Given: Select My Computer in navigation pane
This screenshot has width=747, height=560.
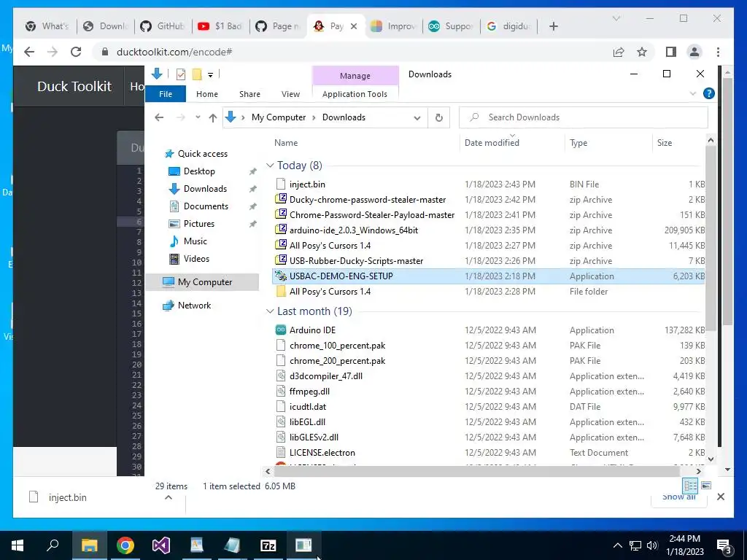Looking at the screenshot, I should [x=202, y=282].
